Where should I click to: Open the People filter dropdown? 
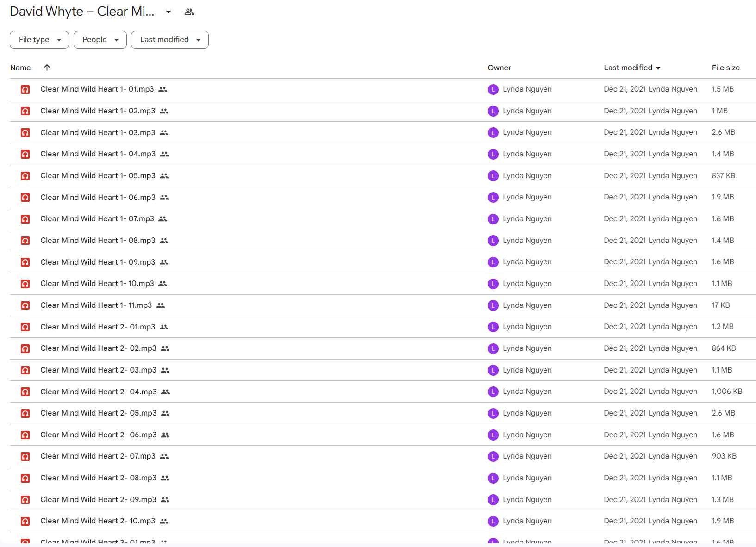tap(100, 40)
